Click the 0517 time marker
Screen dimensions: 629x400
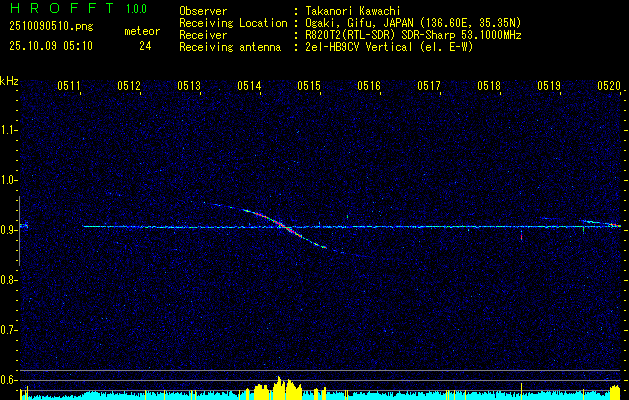[x=429, y=87]
